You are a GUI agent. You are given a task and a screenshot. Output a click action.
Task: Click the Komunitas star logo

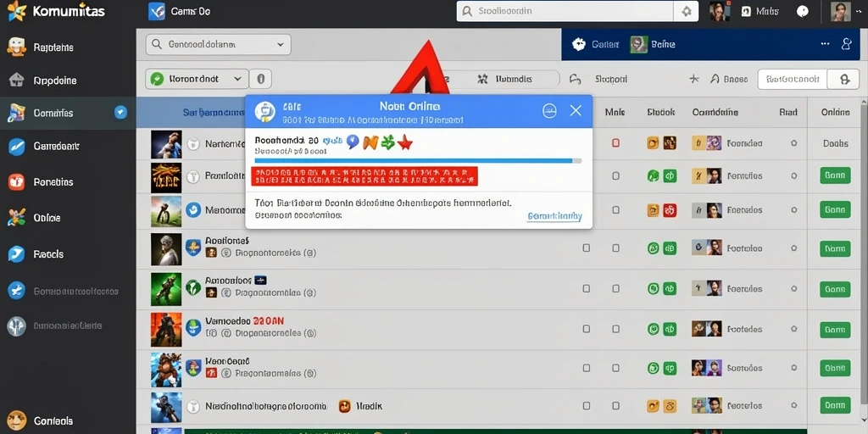tap(17, 11)
